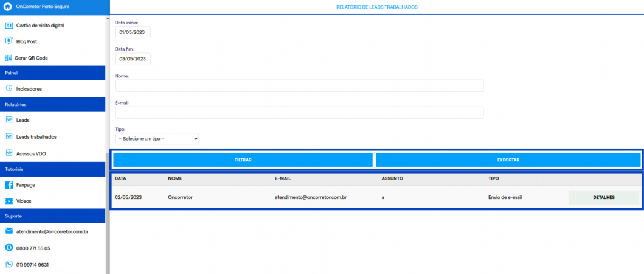This screenshot has width=644, height=274.
Task: Click the envelope icon for support email
Action: 9,231
